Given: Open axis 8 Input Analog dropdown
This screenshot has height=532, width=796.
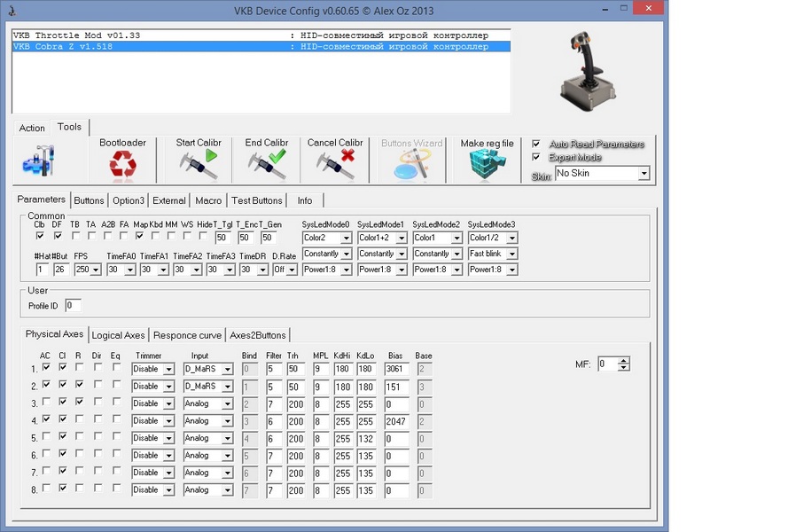Looking at the screenshot, I should coord(207,489).
